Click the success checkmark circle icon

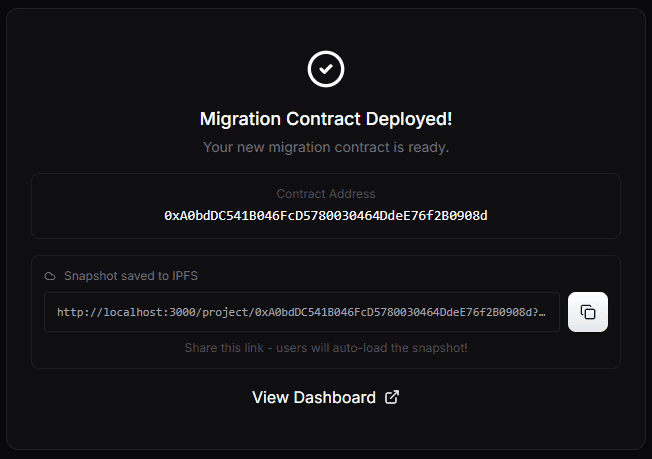point(326,69)
